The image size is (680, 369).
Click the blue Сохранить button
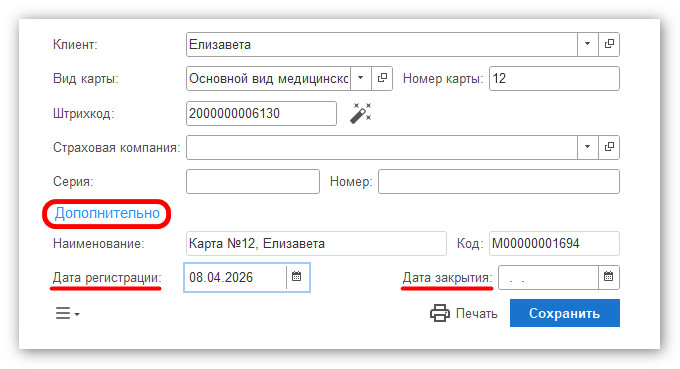pyautogui.click(x=565, y=313)
